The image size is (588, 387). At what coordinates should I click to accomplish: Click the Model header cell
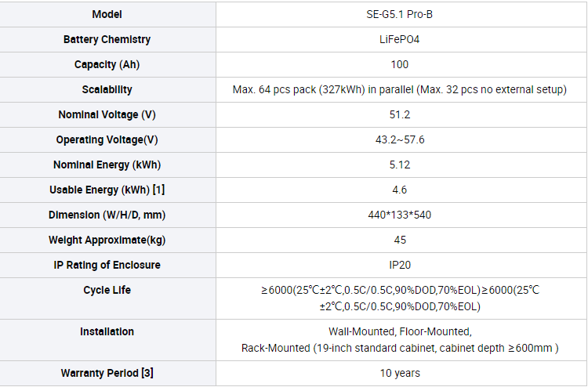point(107,14)
